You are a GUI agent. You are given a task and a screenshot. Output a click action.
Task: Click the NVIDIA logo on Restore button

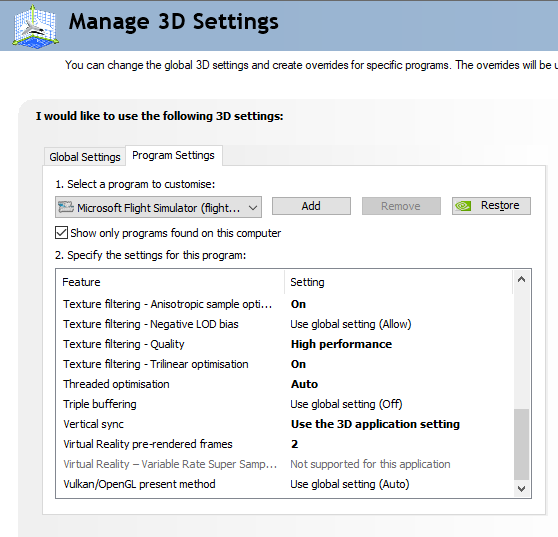click(464, 206)
